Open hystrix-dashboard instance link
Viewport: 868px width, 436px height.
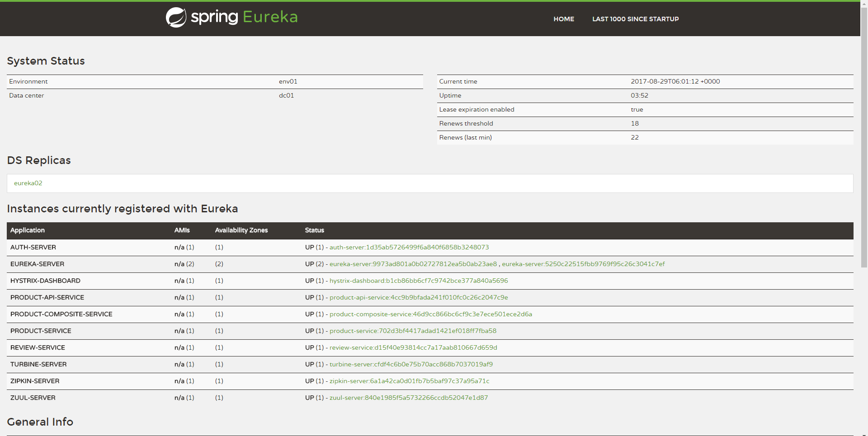click(x=419, y=281)
